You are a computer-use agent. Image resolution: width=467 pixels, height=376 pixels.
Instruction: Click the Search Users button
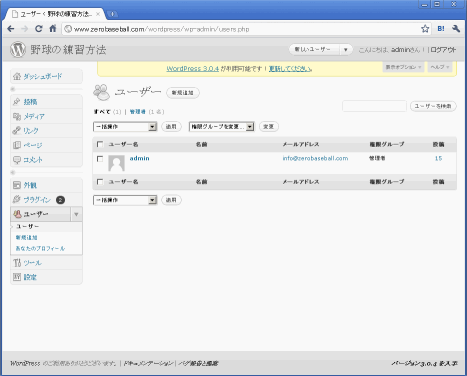click(433, 106)
